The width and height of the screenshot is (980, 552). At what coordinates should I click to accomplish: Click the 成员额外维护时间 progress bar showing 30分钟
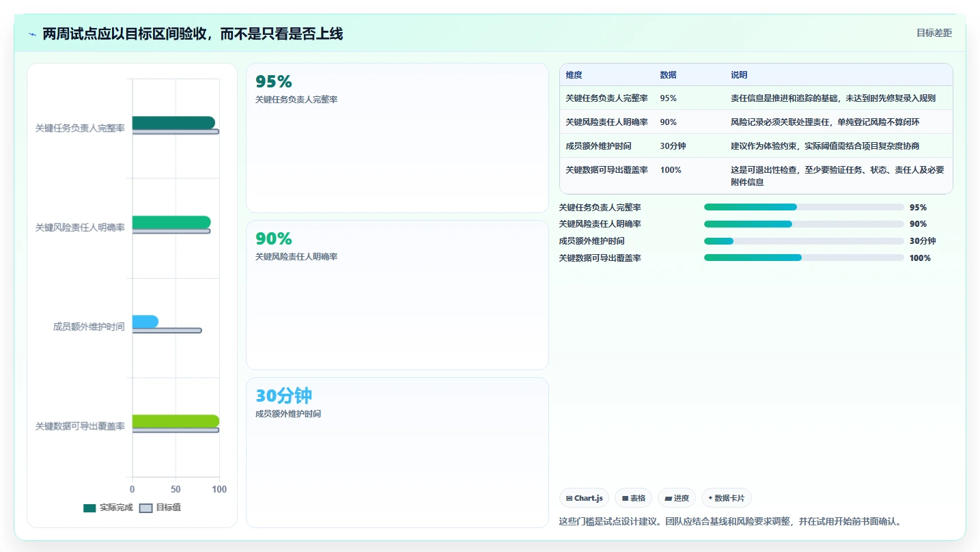coord(804,241)
